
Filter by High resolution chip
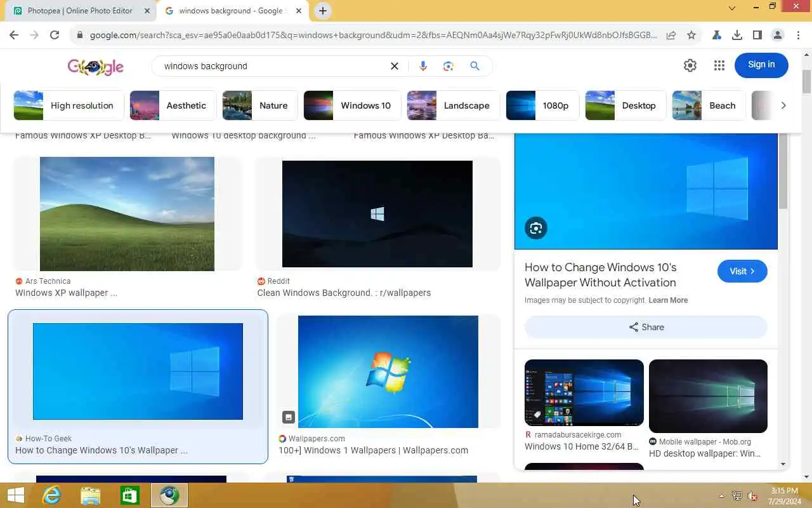click(x=69, y=105)
